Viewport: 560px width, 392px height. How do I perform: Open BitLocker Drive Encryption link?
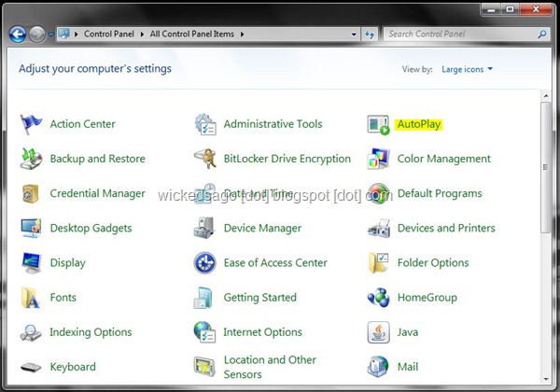[287, 159]
